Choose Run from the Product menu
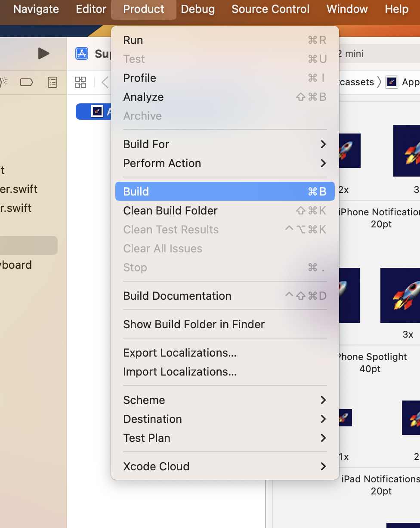This screenshot has width=420, height=528. [x=225, y=40]
